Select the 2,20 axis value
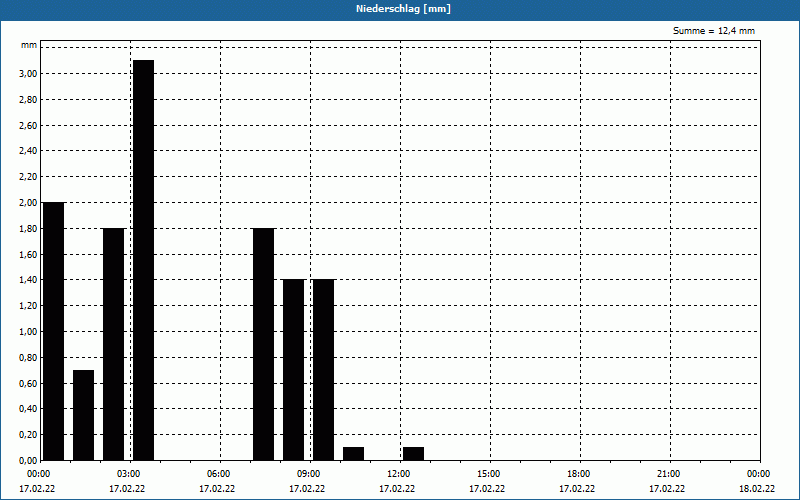This screenshot has width=800, height=500. (x=28, y=177)
